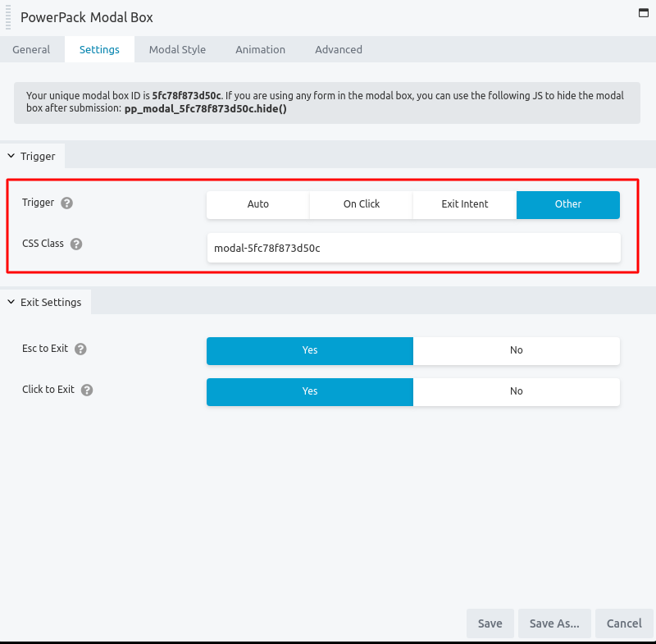
Task: Click the Save button
Action: click(x=490, y=623)
